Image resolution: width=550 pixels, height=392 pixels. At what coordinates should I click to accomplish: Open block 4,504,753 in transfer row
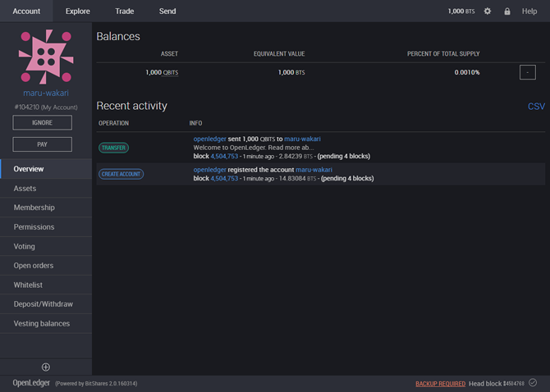[224, 155]
